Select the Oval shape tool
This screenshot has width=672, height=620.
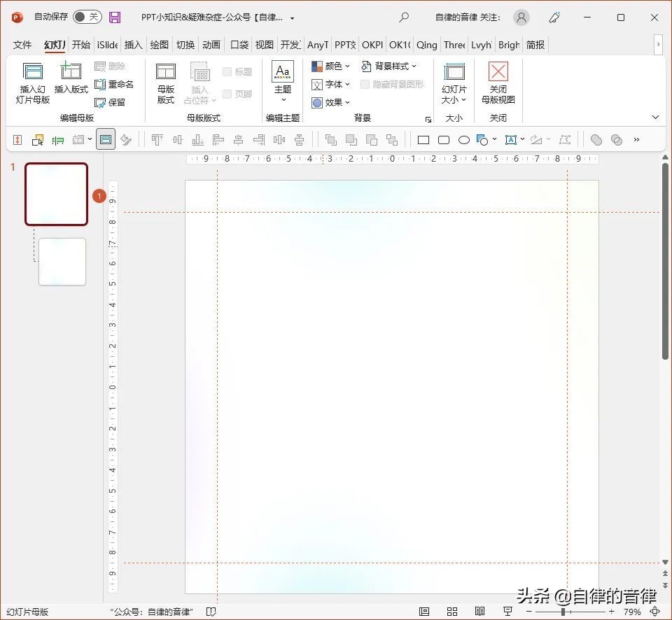(x=464, y=139)
